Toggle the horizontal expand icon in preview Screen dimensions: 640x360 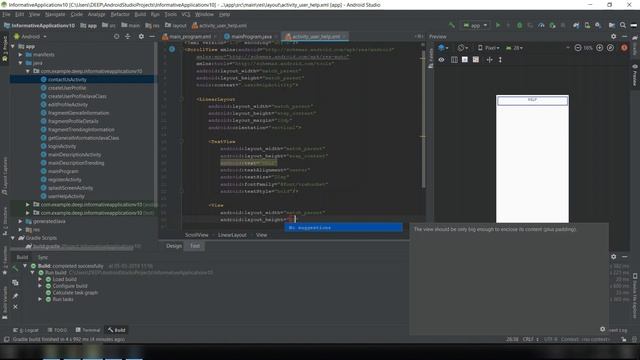489,60
